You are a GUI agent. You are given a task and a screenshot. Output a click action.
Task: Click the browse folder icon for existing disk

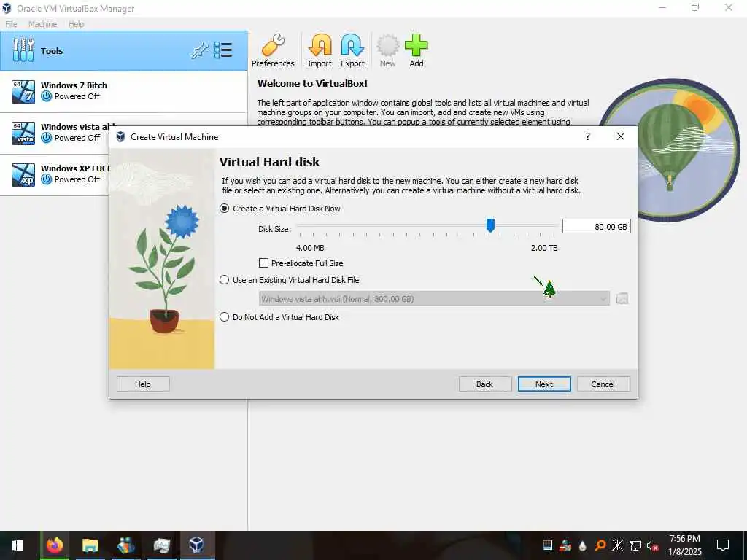pyautogui.click(x=622, y=298)
